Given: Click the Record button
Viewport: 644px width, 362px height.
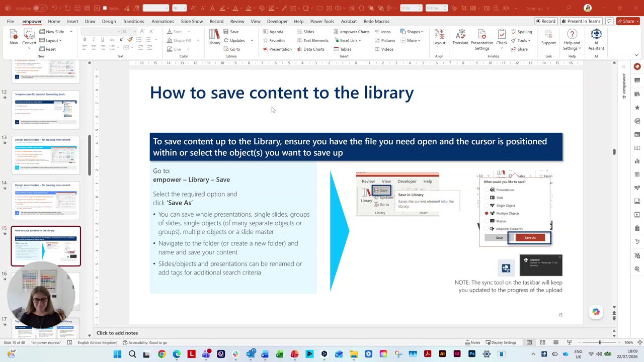Looking at the screenshot, I should pos(545,21).
